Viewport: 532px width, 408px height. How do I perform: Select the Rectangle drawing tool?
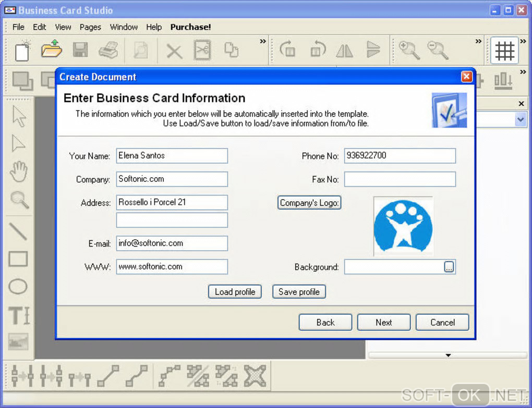pos(18,259)
